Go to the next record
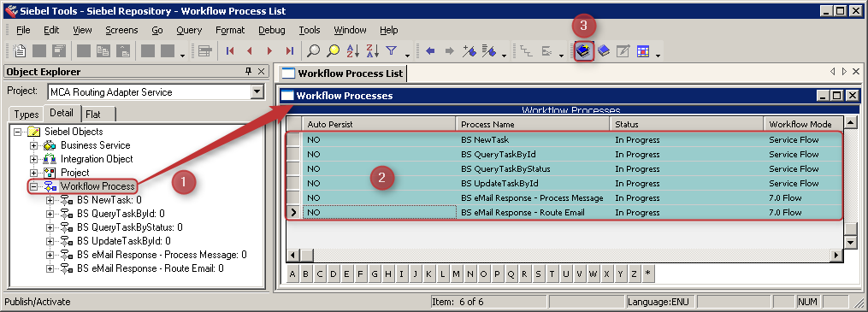868x312 pixels. [x=269, y=51]
